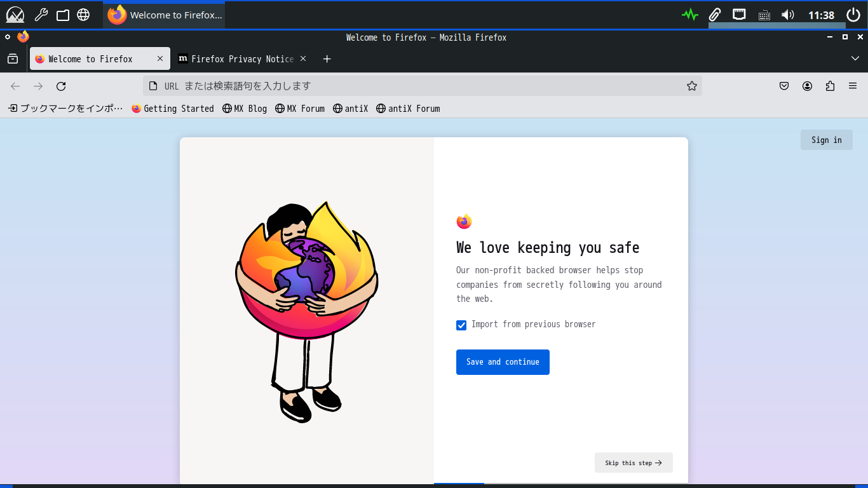Viewport: 868px width, 488px height.
Task: Go back with the back arrow
Action: [15, 86]
